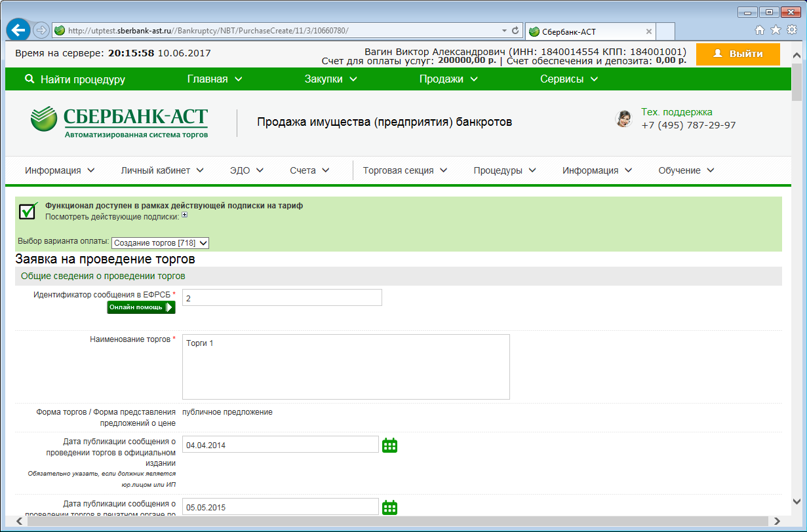807x532 pixels.
Task: Click Найти процедуру search link
Action: [x=75, y=79]
